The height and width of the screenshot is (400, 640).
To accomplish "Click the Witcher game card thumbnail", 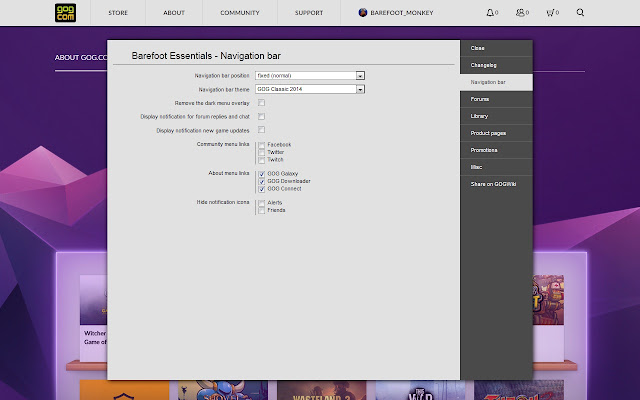I will click(93, 300).
